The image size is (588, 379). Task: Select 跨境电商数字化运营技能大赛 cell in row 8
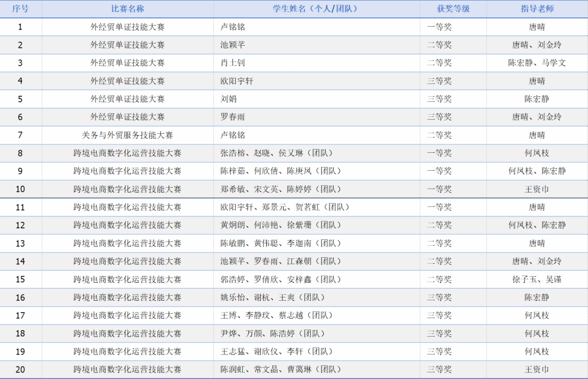coord(127,153)
